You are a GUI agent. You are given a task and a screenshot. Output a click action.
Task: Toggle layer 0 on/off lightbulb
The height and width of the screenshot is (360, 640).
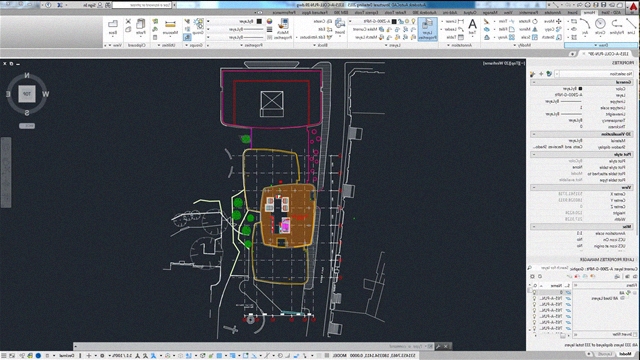click(x=534, y=292)
